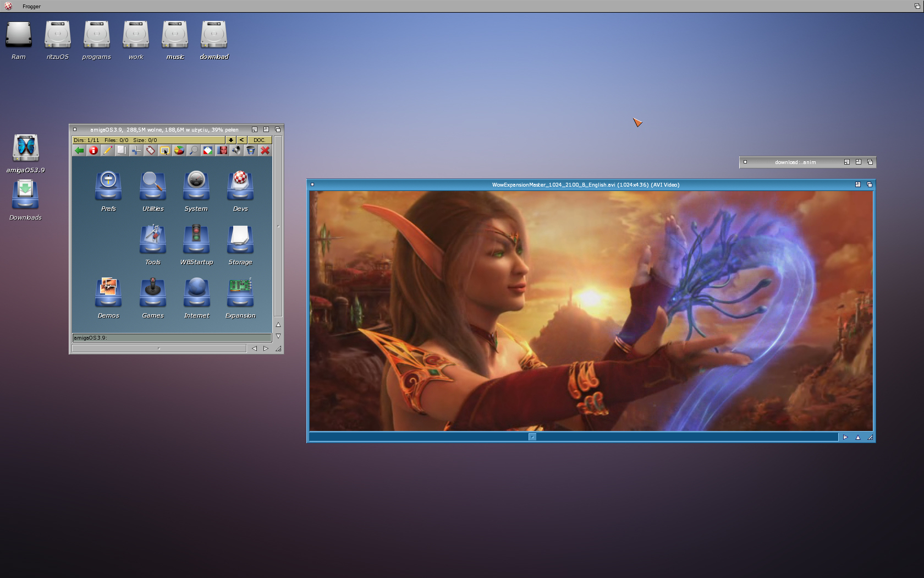Select the amigaOS3.9 butterfly desktop icon

tap(26, 154)
